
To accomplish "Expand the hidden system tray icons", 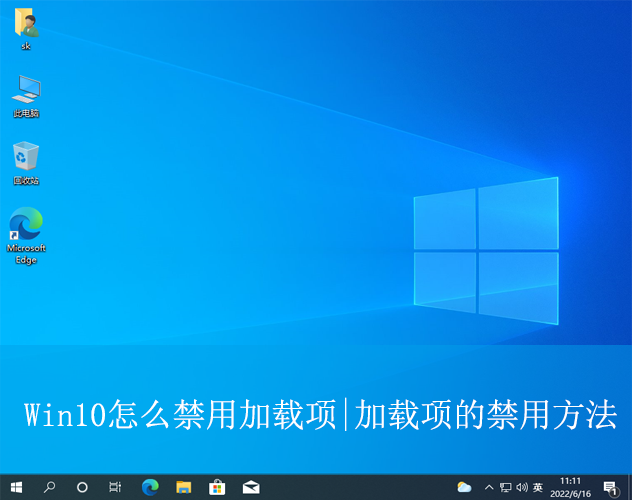I will click(x=488, y=487).
